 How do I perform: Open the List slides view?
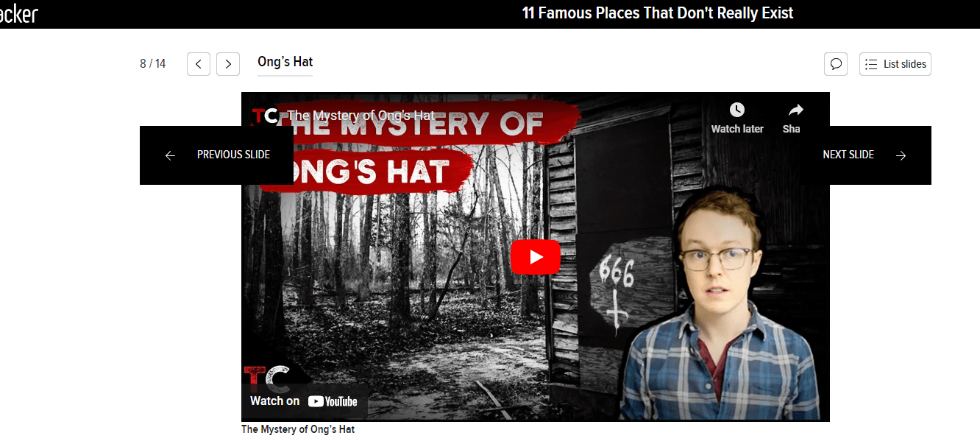(895, 64)
